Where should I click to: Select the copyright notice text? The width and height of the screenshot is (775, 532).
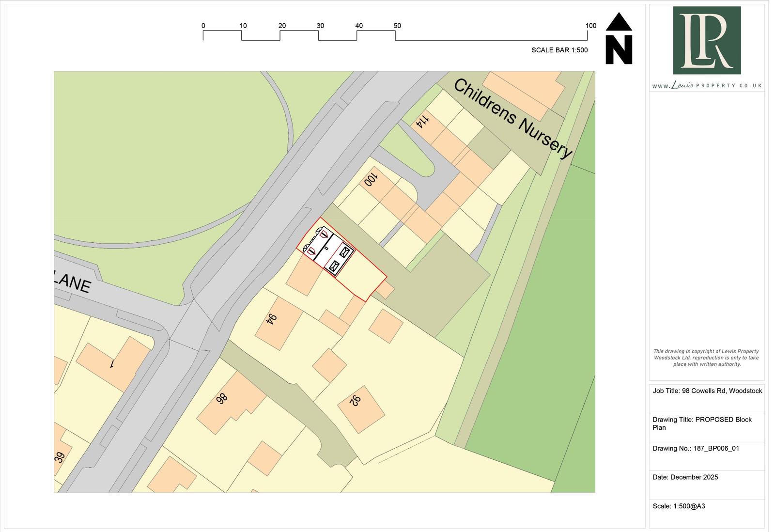pyautogui.click(x=707, y=358)
